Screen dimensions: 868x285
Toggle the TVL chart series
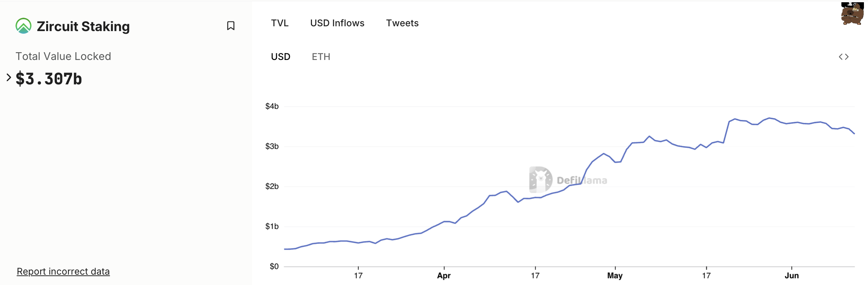[x=279, y=23]
